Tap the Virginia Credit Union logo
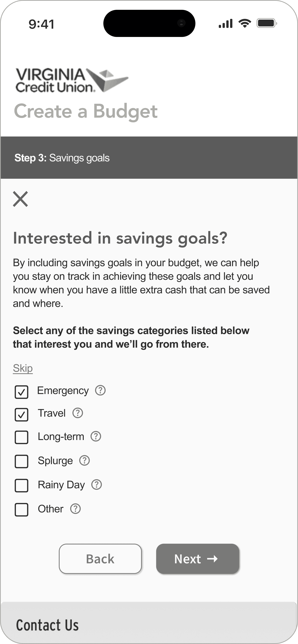 72,80
